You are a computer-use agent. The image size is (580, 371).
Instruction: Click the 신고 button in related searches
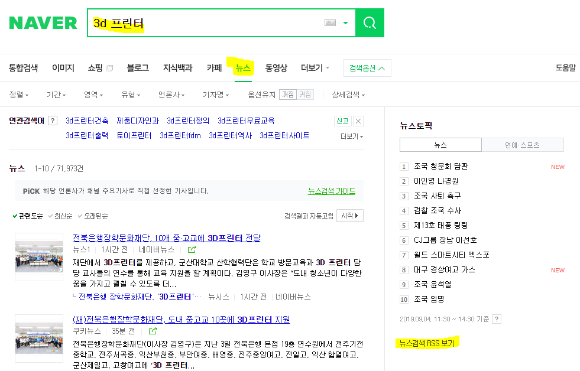pyautogui.click(x=342, y=121)
